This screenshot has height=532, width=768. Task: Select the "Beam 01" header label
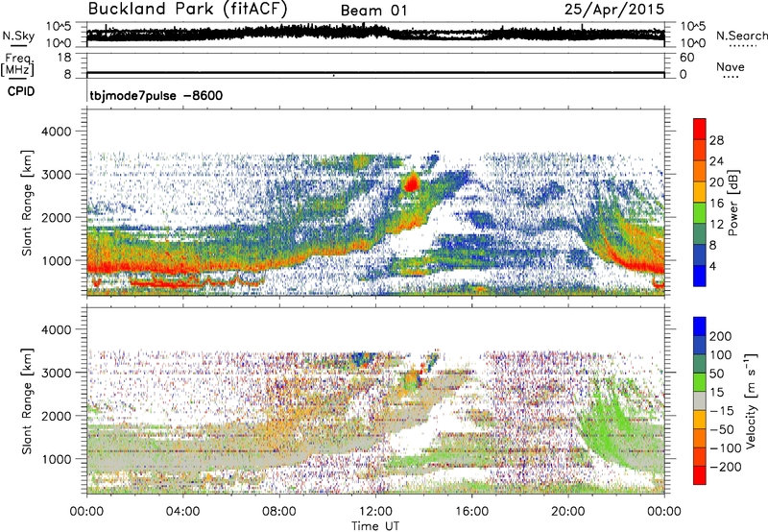tap(373, 11)
